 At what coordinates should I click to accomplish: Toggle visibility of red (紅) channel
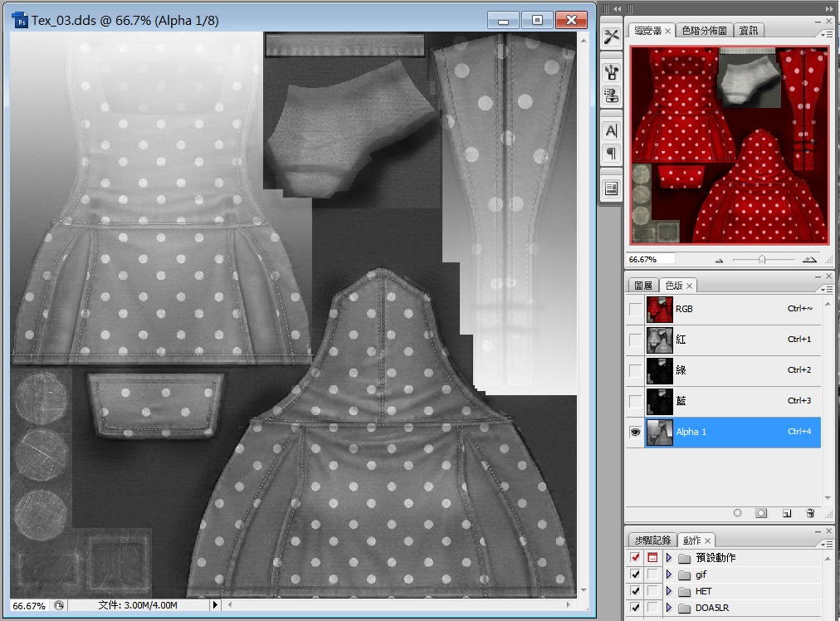point(635,340)
